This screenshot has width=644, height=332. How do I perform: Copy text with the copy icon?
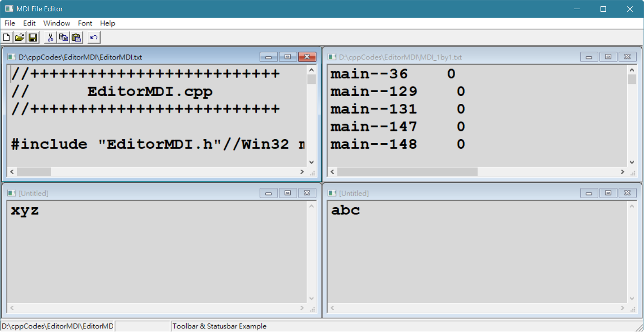coord(63,37)
